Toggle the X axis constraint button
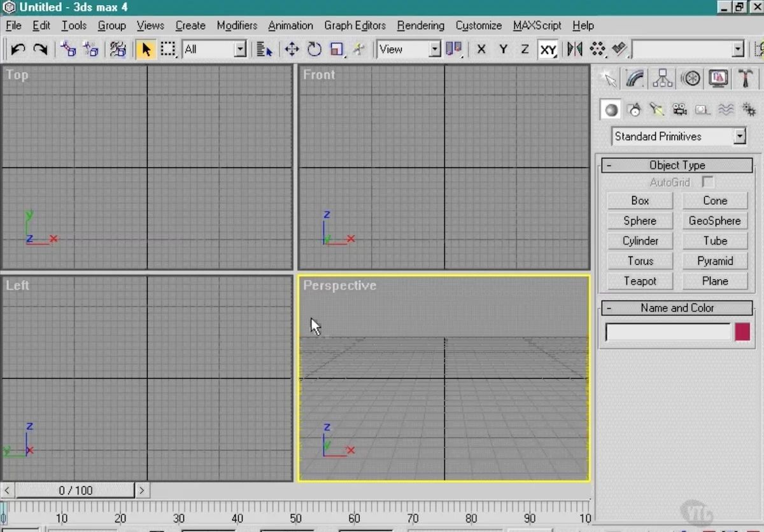This screenshot has height=532, width=764. coord(481,49)
